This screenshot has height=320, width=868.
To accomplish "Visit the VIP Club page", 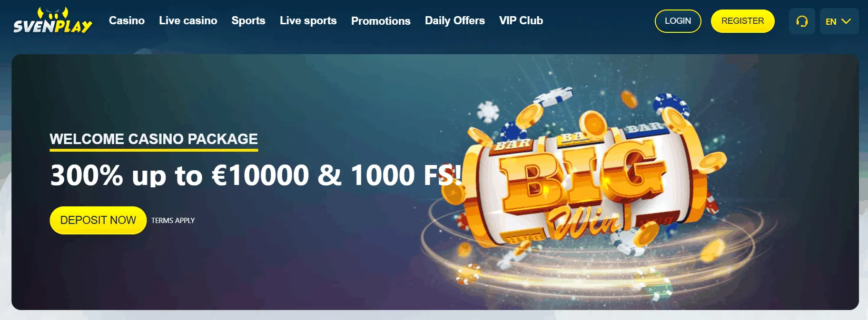I will (521, 20).
